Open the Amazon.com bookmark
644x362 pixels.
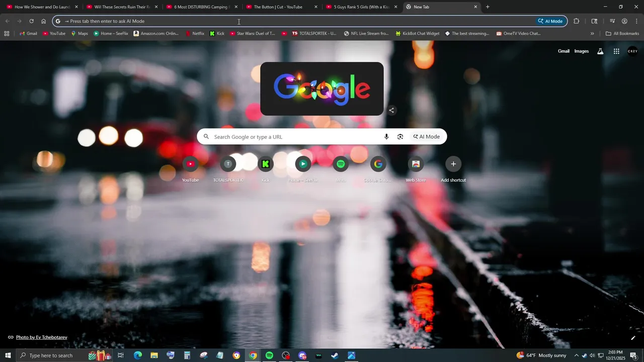coord(156,34)
